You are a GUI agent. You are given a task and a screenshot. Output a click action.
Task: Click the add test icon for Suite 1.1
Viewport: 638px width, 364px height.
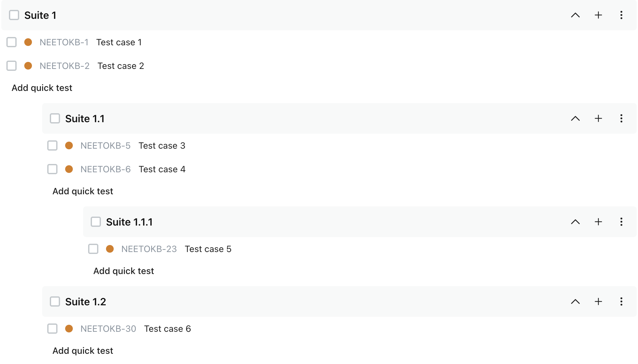coord(598,118)
